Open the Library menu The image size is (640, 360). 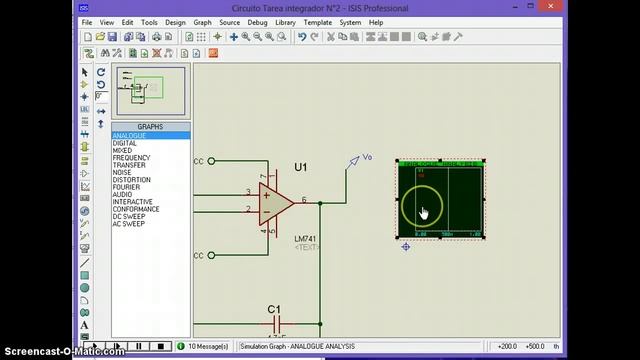285,22
